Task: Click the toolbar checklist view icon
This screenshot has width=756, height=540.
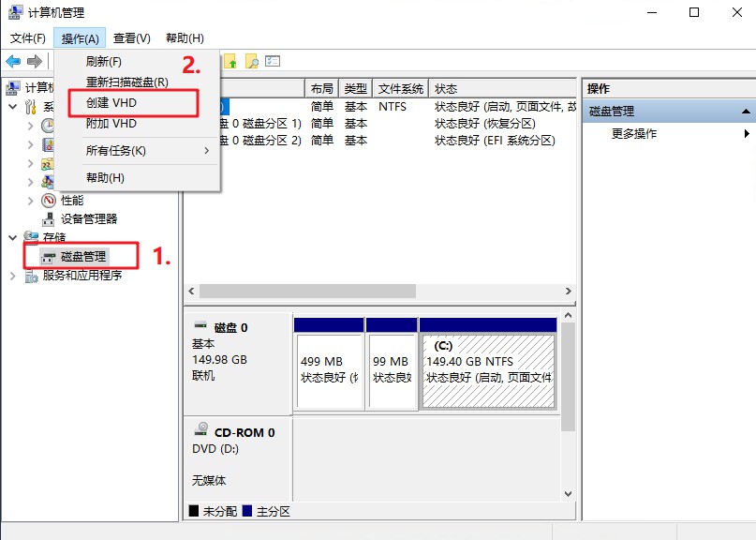Action: coord(273,61)
